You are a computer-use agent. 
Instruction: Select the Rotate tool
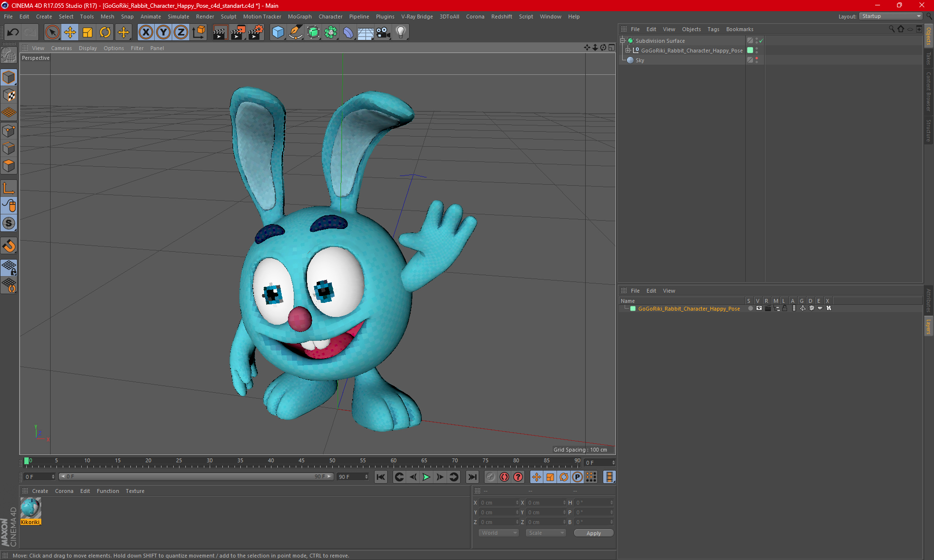(x=105, y=33)
